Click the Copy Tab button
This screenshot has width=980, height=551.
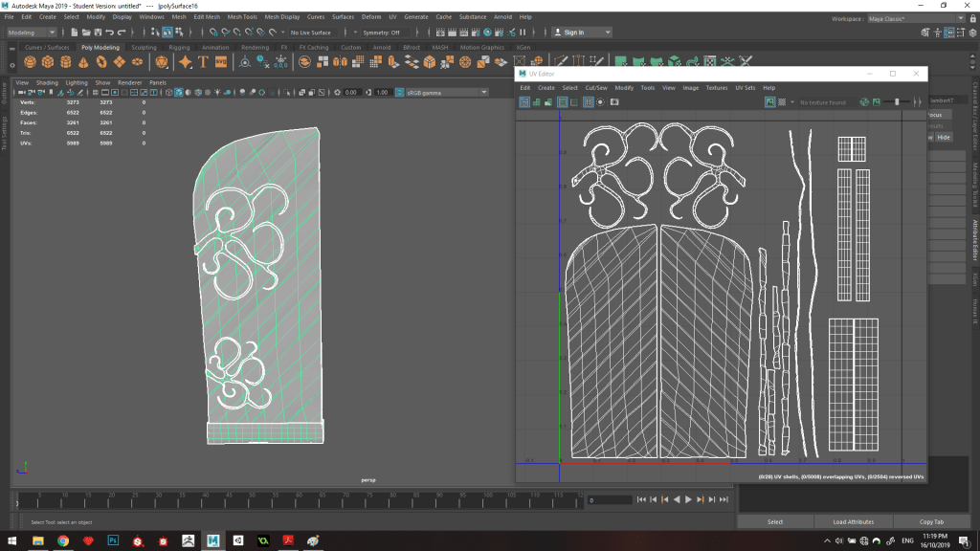(x=931, y=522)
